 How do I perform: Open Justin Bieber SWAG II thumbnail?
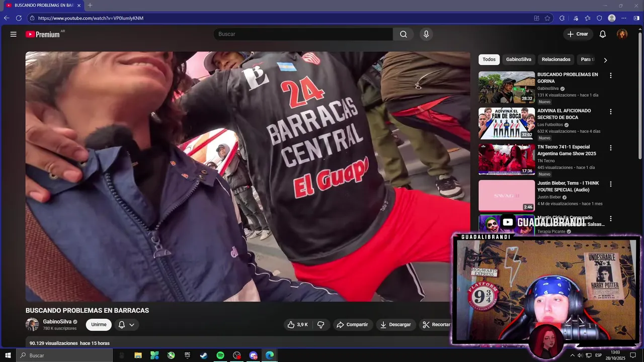point(507,196)
